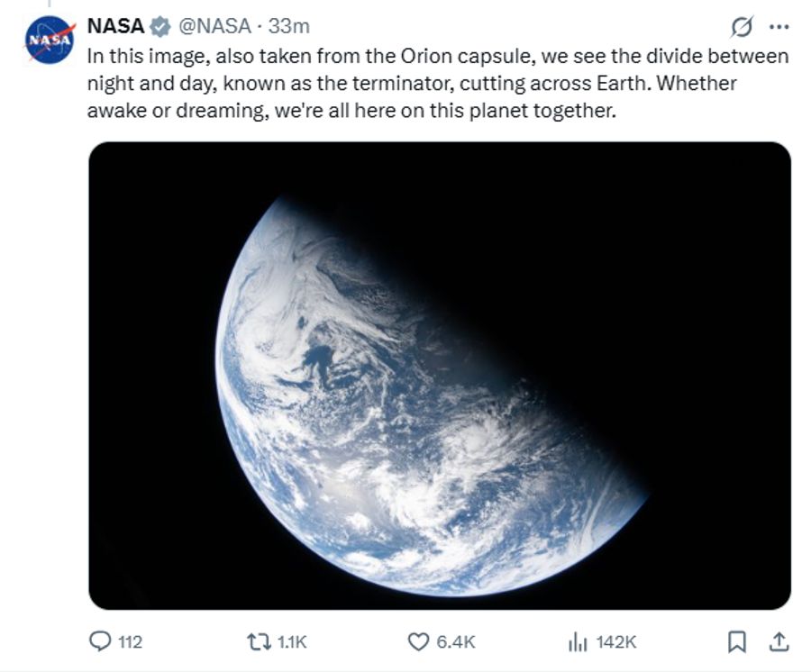
Task: Click the repost arrows icon
Action: [259, 641]
